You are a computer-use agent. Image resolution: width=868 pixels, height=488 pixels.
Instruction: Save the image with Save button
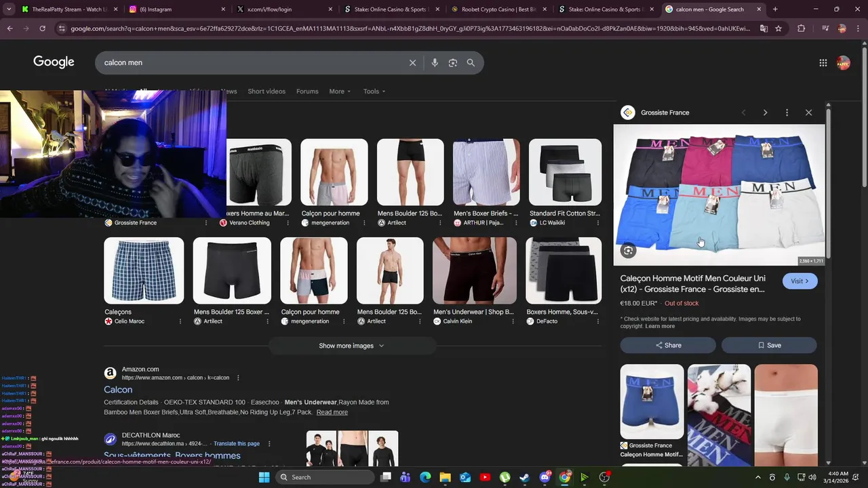769,345
